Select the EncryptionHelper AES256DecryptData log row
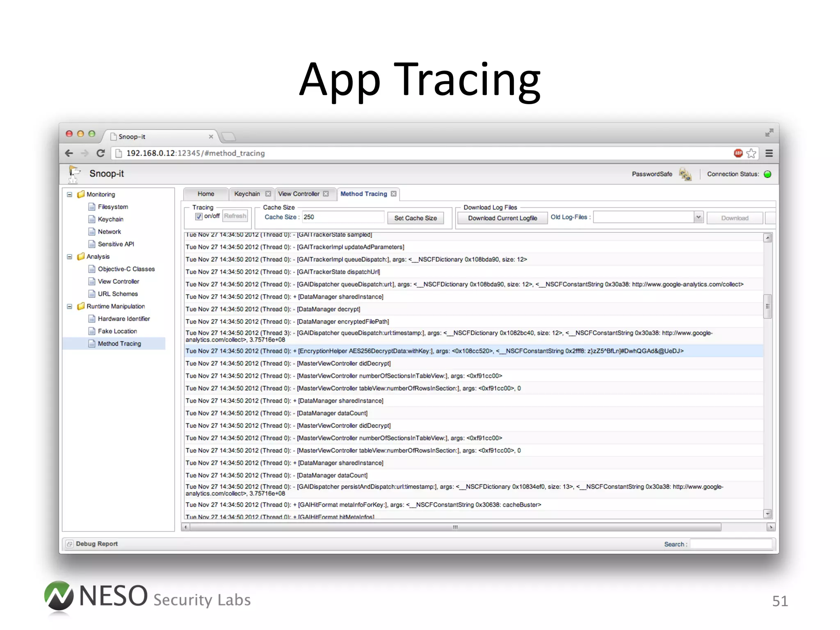This screenshot has height=630, width=840. [474, 351]
